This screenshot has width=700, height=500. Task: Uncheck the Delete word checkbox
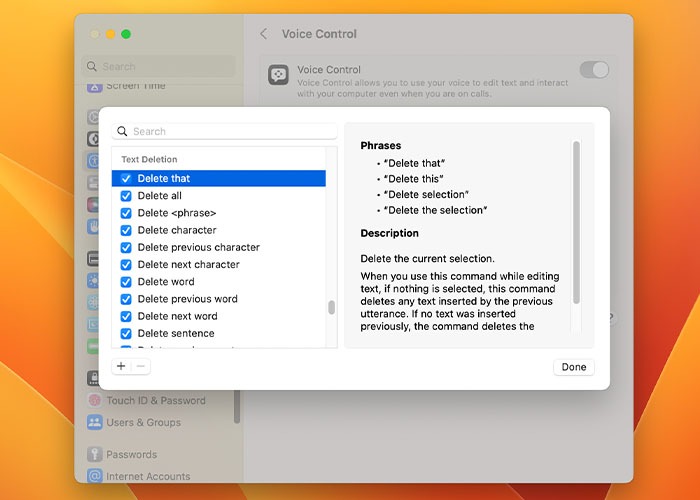[126, 282]
